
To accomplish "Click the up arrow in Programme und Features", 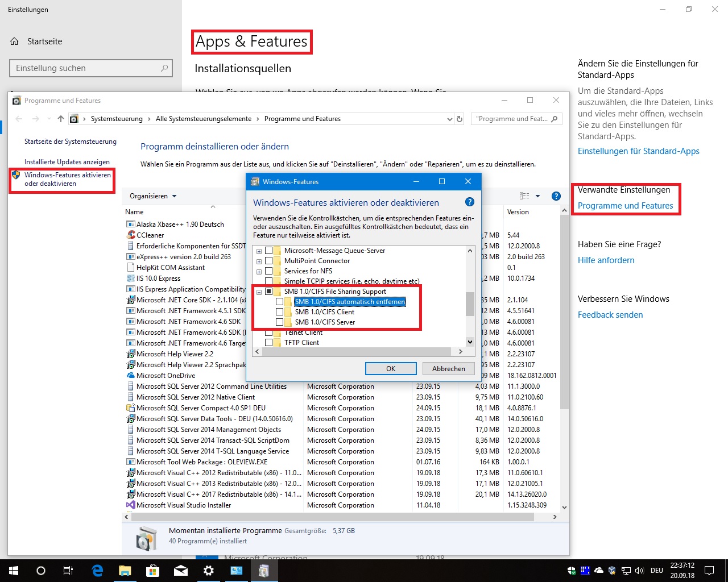I will pos(61,119).
